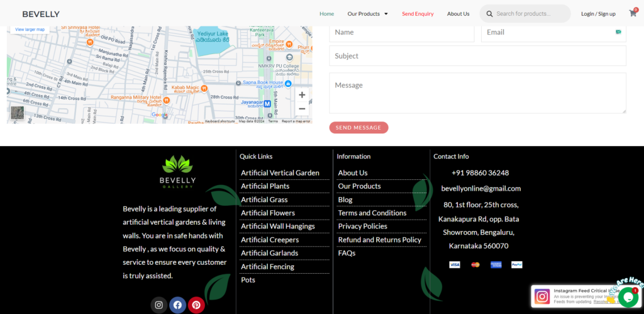Select the Send Enquiry menu item
The height and width of the screenshot is (314, 644).
418,14
